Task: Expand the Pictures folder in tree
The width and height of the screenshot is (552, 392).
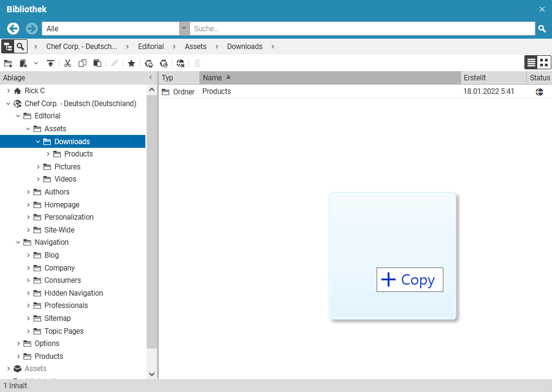Action: point(38,167)
